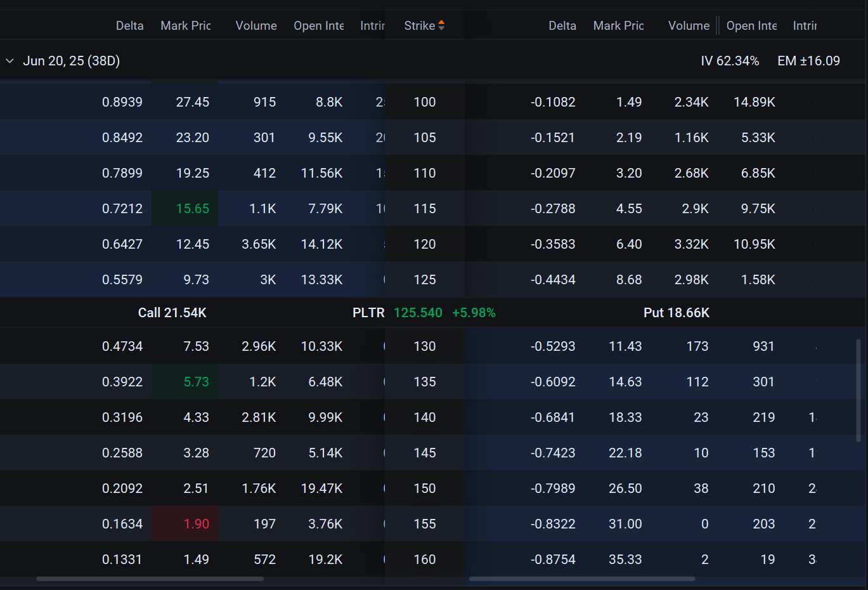
Task: Click the puts Delta column header
Action: pos(562,25)
